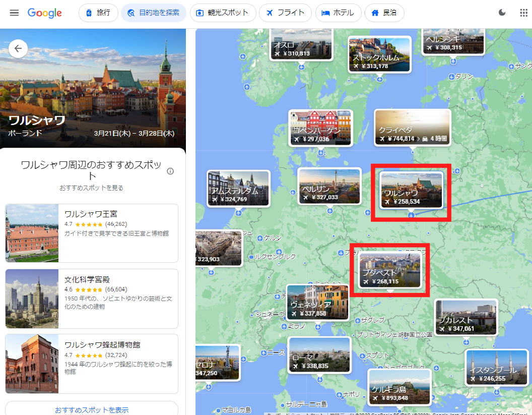Select the ブダペスト destination card
This screenshot has width=532, height=415.
click(x=390, y=270)
